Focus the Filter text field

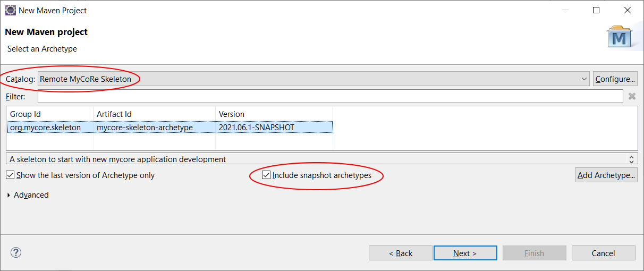[x=330, y=96]
